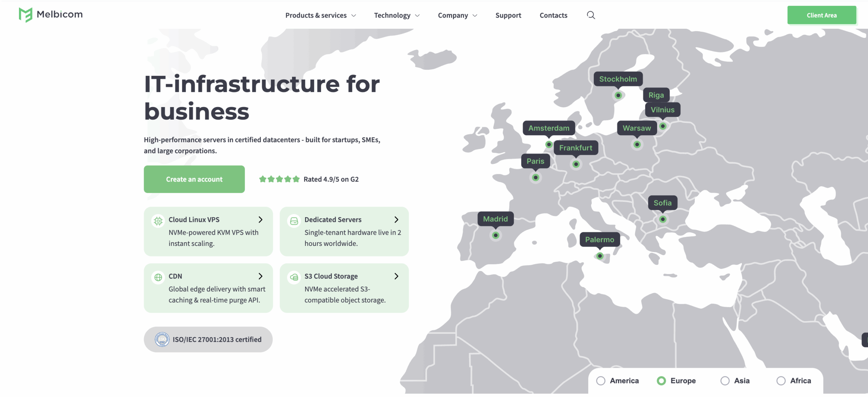Click the Client Area button
868x397 pixels.
tap(821, 15)
